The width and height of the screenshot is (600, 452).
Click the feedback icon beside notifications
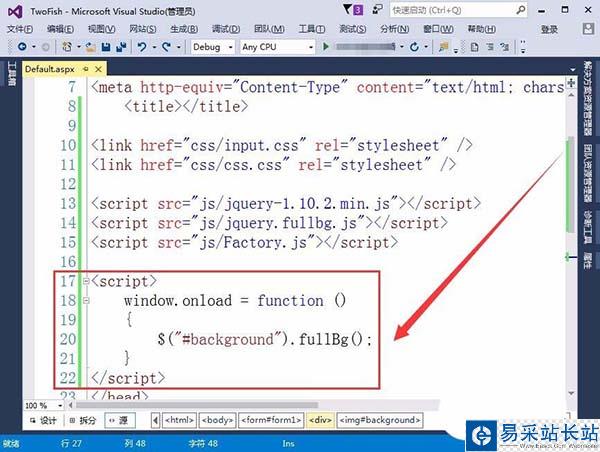point(377,9)
